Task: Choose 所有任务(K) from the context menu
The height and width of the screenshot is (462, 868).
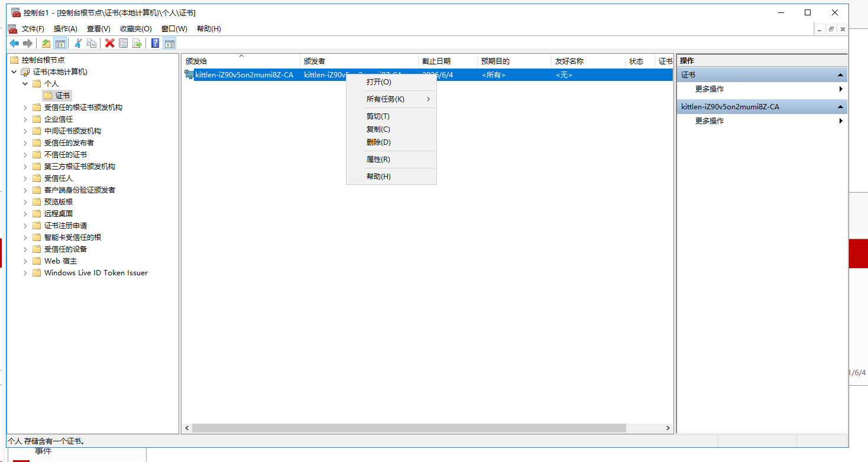Action: click(x=387, y=99)
